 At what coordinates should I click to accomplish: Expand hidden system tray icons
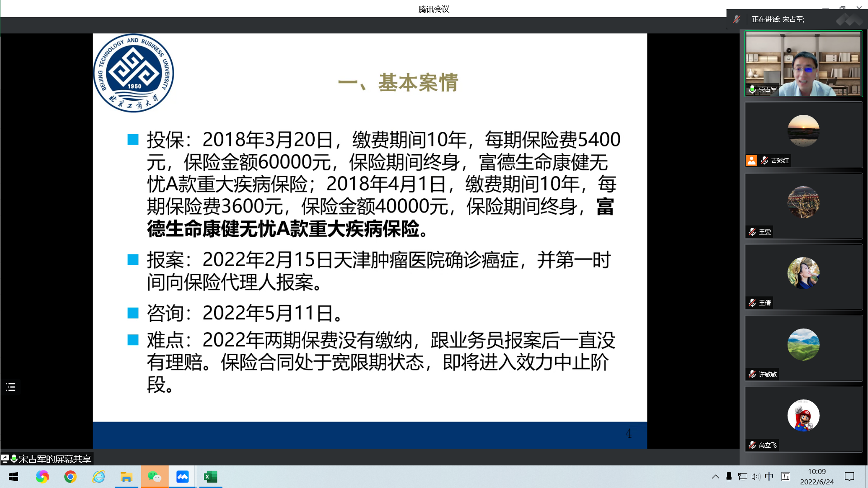(x=715, y=477)
